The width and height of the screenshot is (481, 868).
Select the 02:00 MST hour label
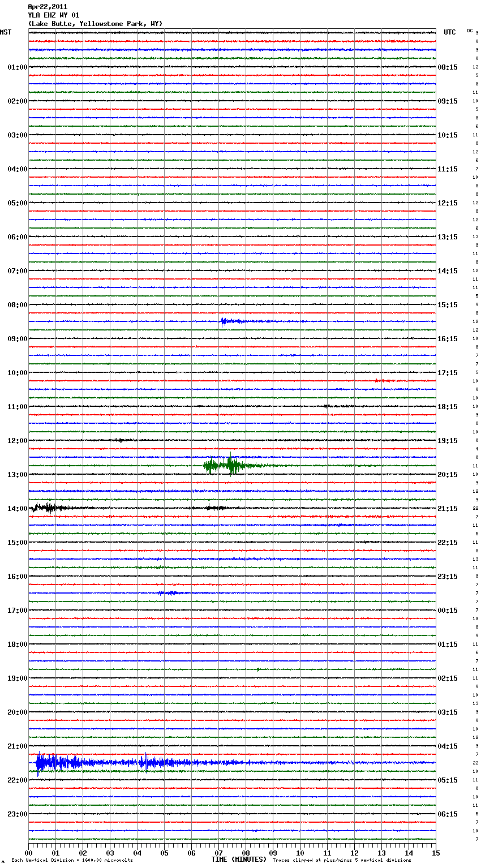pos(18,101)
